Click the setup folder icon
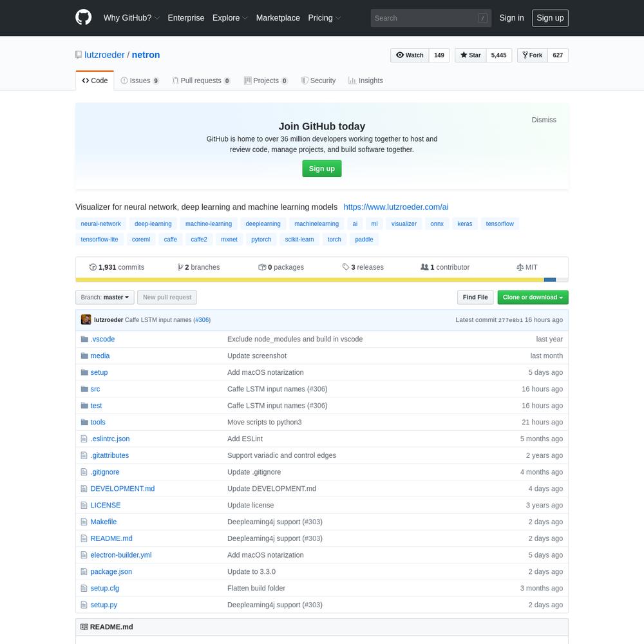The width and height of the screenshot is (644, 644). [x=84, y=372]
